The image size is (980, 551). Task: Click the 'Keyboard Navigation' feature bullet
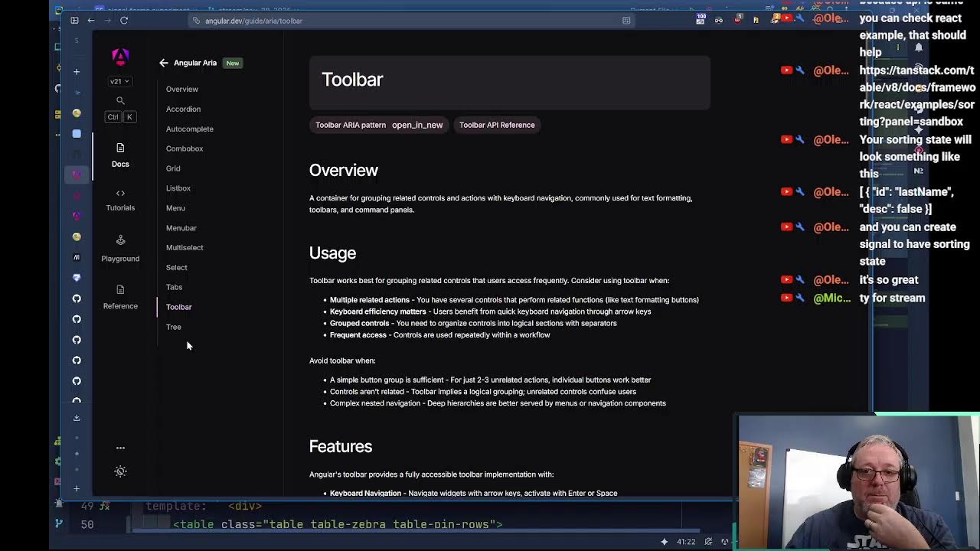(474, 494)
